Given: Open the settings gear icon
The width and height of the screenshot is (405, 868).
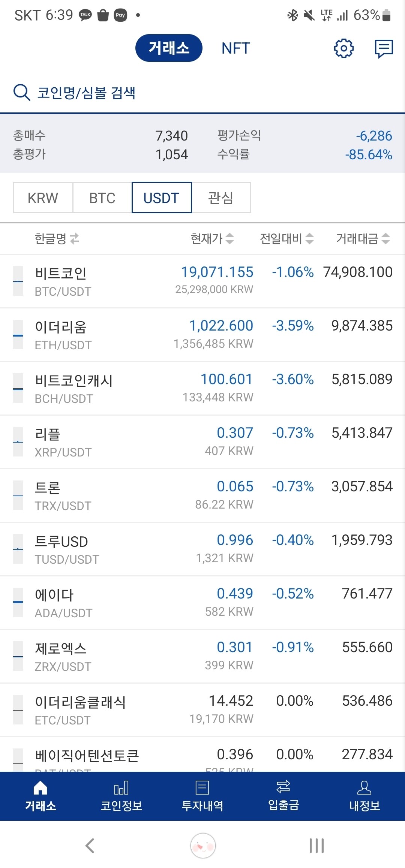Looking at the screenshot, I should (343, 48).
